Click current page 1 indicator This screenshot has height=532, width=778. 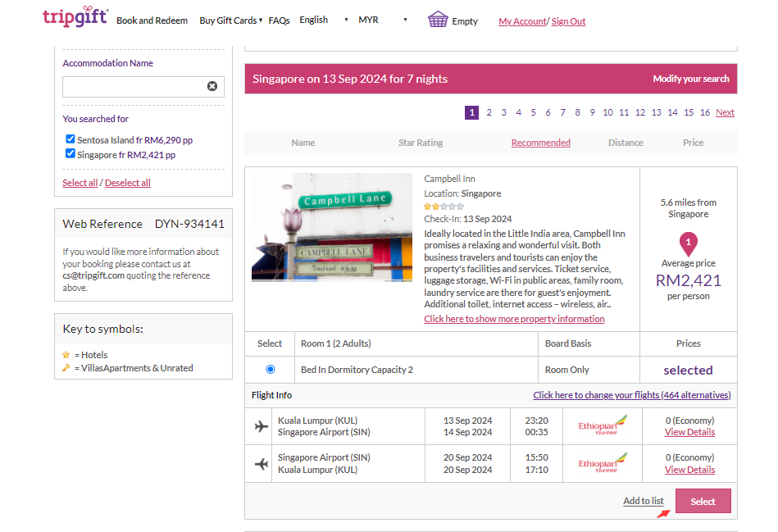coord(472,112)
